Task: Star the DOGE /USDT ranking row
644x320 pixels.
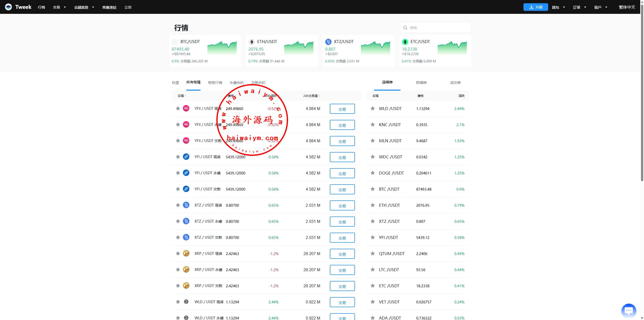Action: coord(373,173)
